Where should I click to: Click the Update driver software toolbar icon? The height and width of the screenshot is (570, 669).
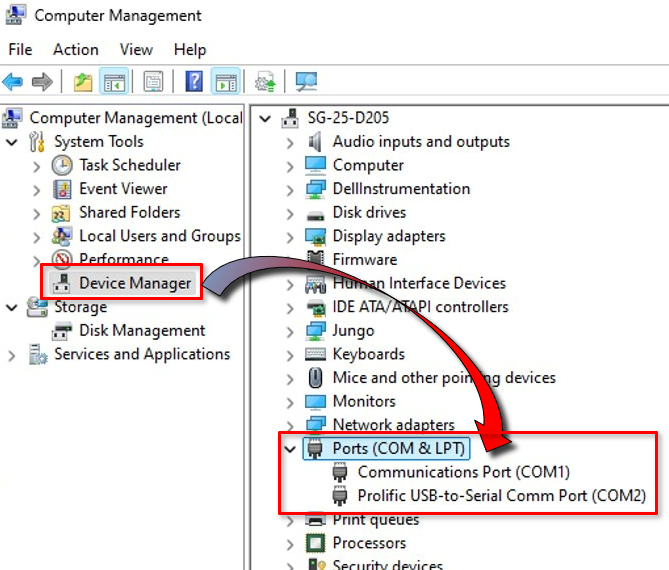(x=265, y=81)
